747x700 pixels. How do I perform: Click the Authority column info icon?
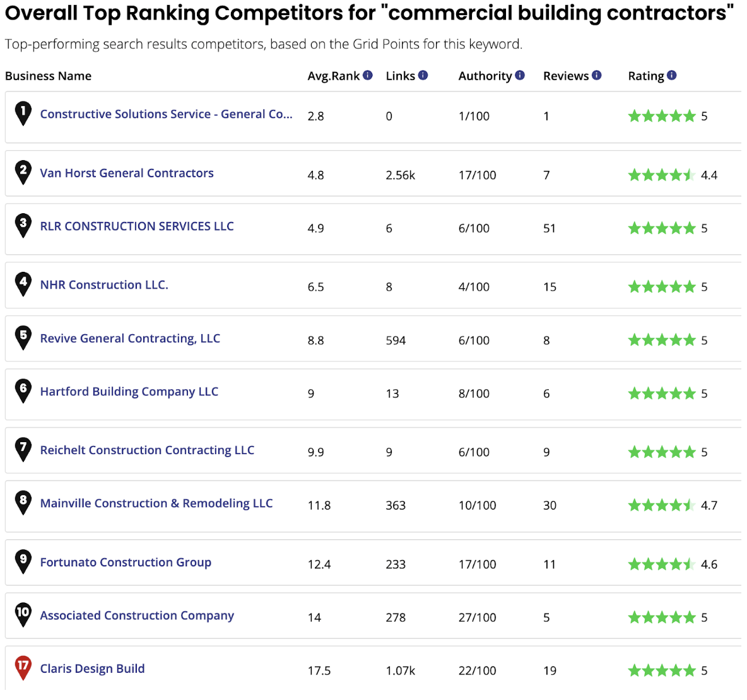click(x=521, y=74)
